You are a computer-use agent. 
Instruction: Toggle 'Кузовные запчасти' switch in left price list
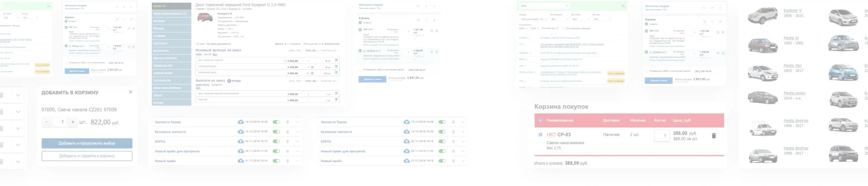(x=276, y=131)
